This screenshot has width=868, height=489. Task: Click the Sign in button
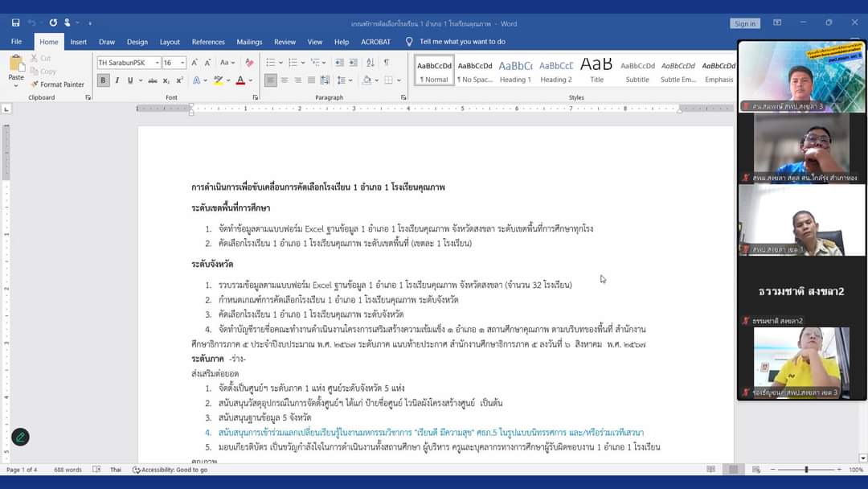tap(744, 23)
